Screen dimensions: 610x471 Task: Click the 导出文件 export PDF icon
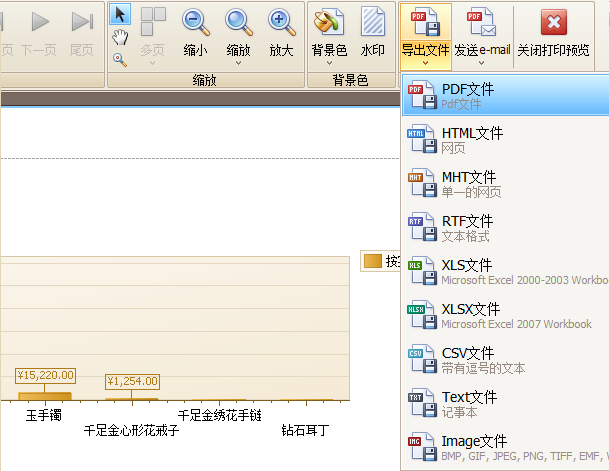click(425, 23)
